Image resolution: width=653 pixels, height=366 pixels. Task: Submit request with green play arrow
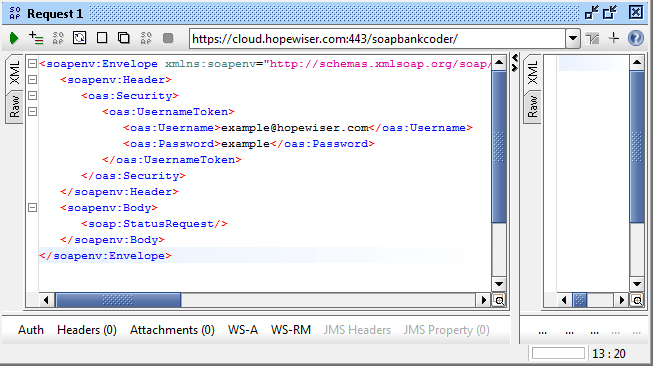14,38
